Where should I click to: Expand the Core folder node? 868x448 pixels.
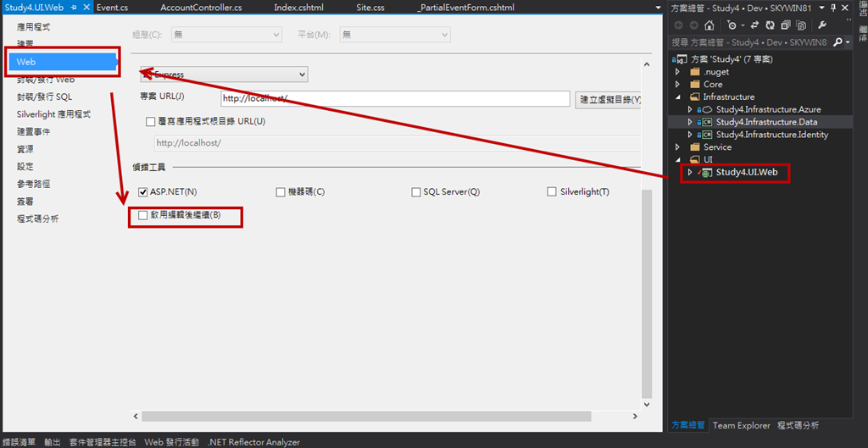tap(677, 85)
